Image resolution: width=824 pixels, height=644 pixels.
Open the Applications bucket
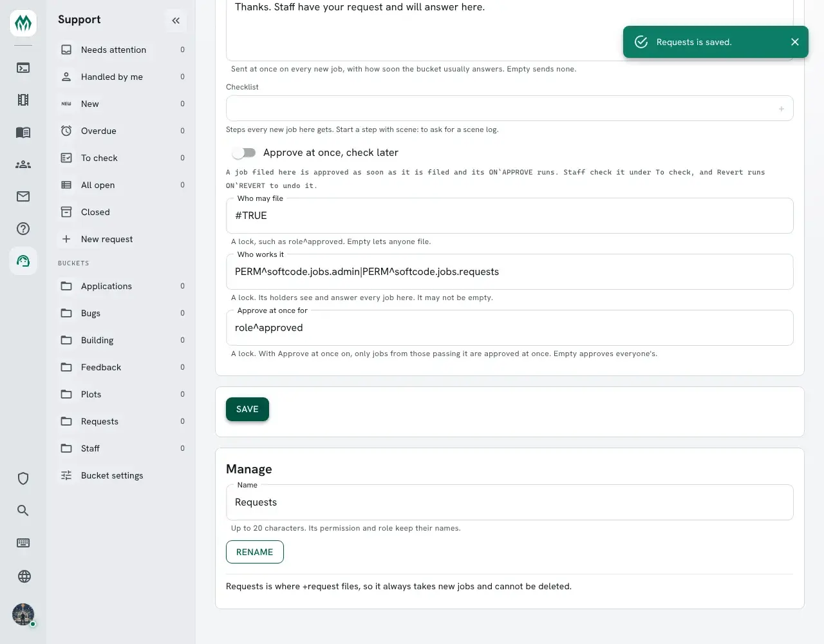click(122, 286)
